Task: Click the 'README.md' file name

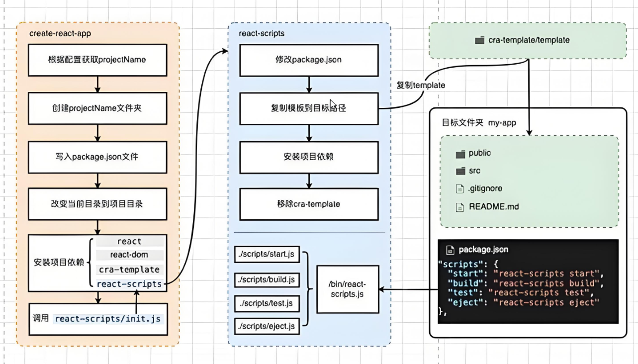Action: (494, 206)
